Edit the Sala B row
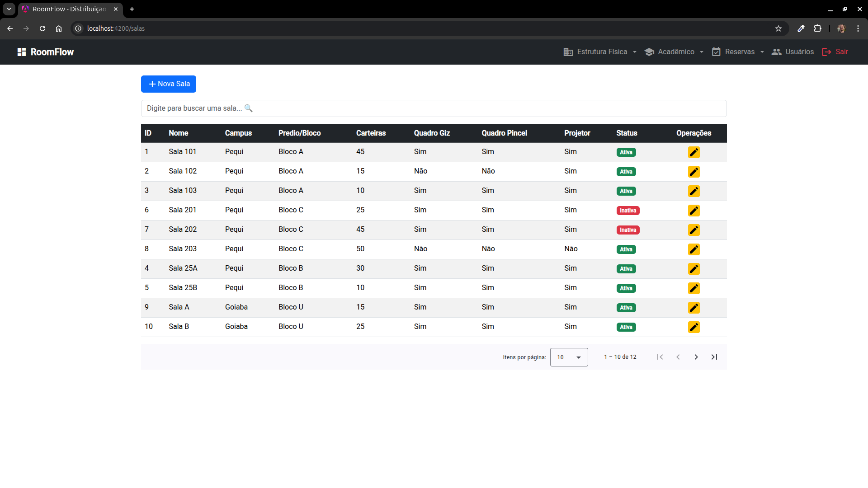 [x=693, y=327]
